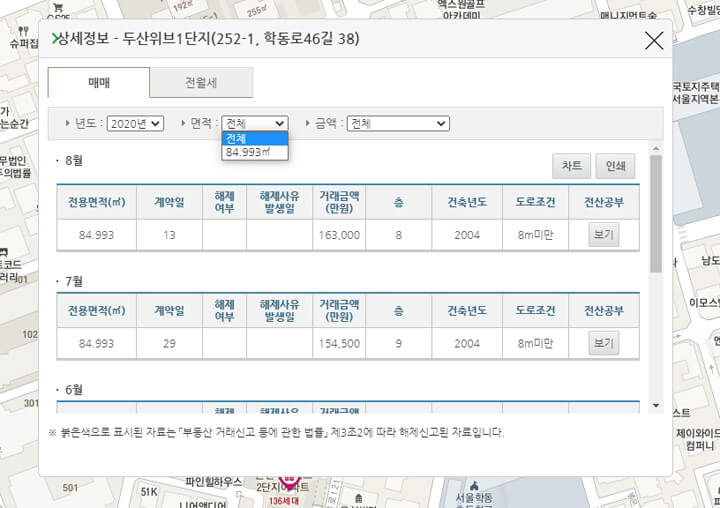
Task: Click the 서울학동 school icon on map
Action: pyautogui.click(x=474, y=485)
